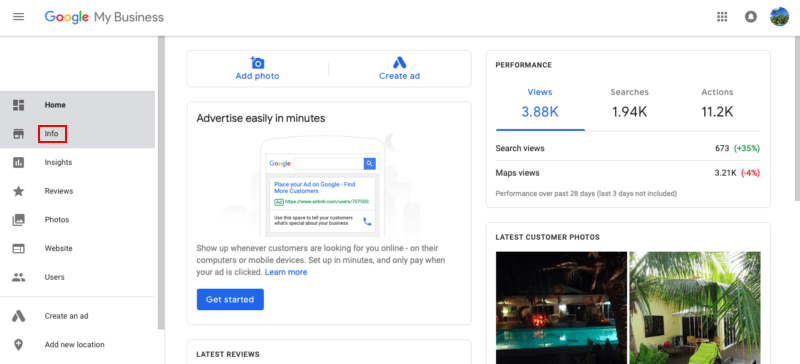
Task: Click the Search views row
Action: [x=628, y=149]
